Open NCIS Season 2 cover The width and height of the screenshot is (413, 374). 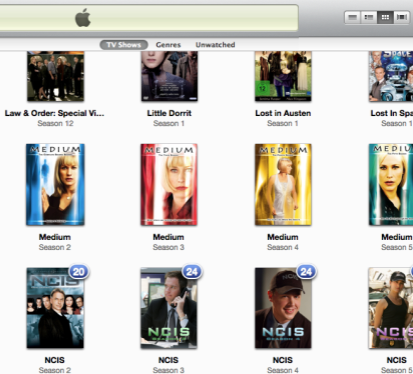click(55, 308)
